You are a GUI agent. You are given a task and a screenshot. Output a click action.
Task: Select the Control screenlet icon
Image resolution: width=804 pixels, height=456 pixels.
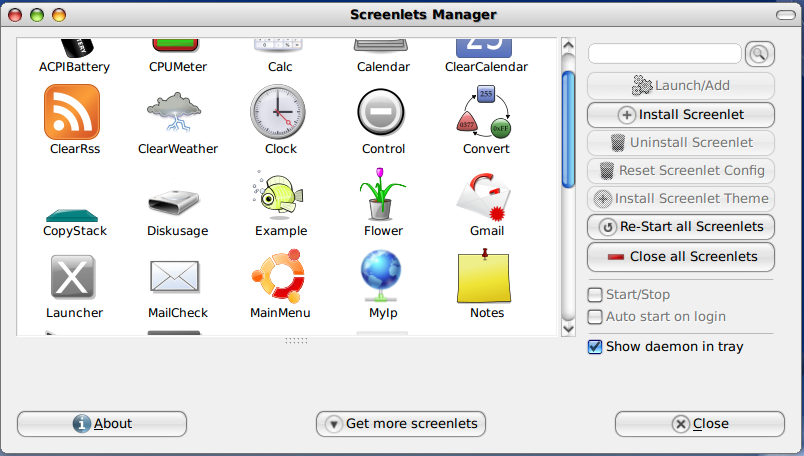[x=381, y=112]
